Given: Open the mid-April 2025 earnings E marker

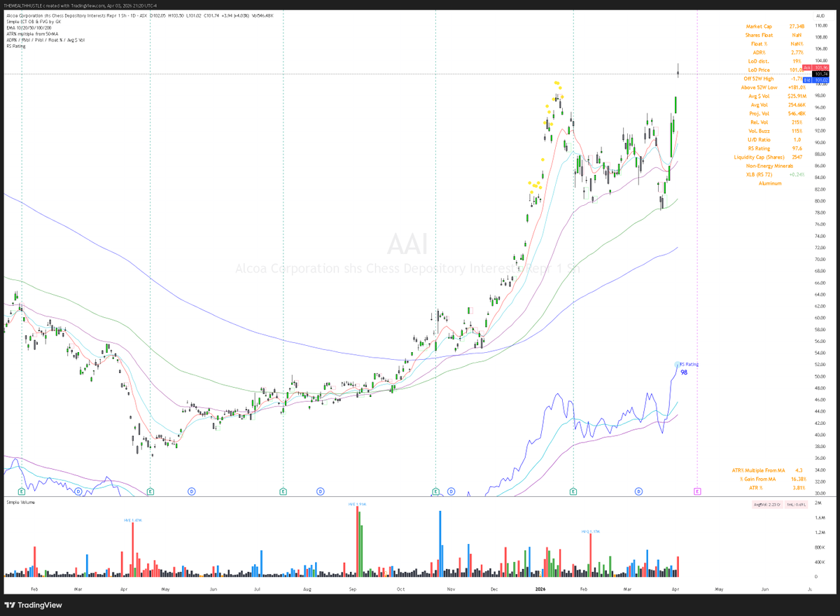Looking at the screenshot, I should pos(150,492).
